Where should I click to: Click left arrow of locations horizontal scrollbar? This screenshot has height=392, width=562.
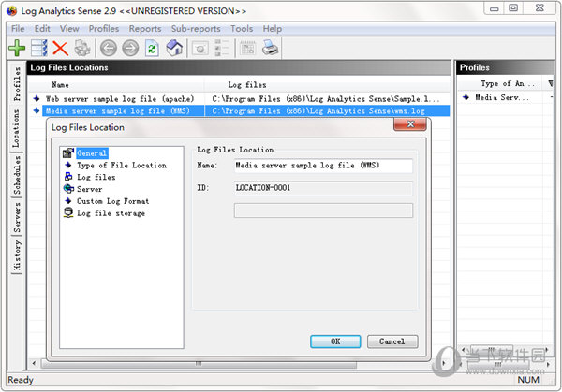34,363
